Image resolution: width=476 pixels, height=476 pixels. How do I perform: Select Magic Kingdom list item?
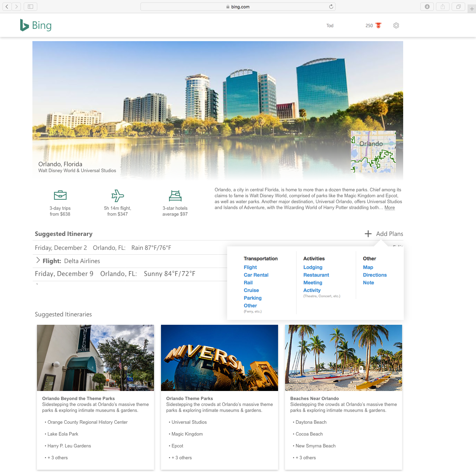click(x=187, y=434)
